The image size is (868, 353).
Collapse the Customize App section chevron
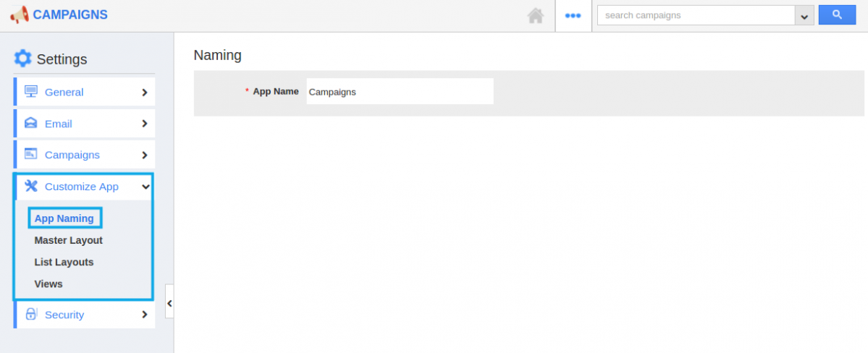145,187
